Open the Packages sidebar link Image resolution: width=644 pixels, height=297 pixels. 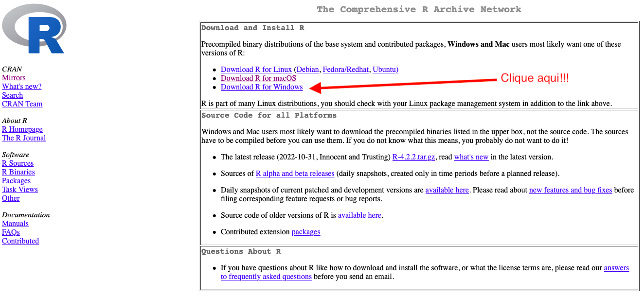[x=17, y=181]
